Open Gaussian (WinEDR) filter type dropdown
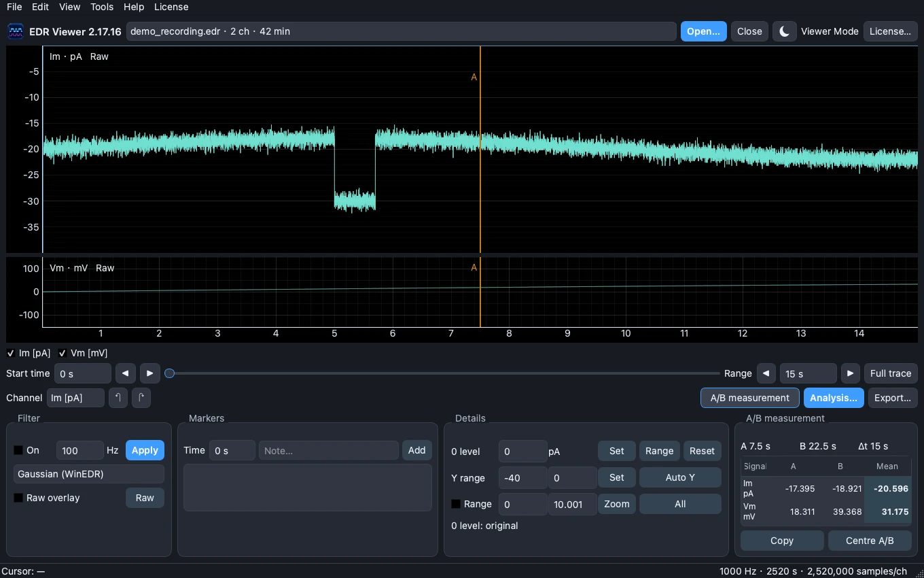Viewport: 924px width, 578px height. (x=89, y=474)
